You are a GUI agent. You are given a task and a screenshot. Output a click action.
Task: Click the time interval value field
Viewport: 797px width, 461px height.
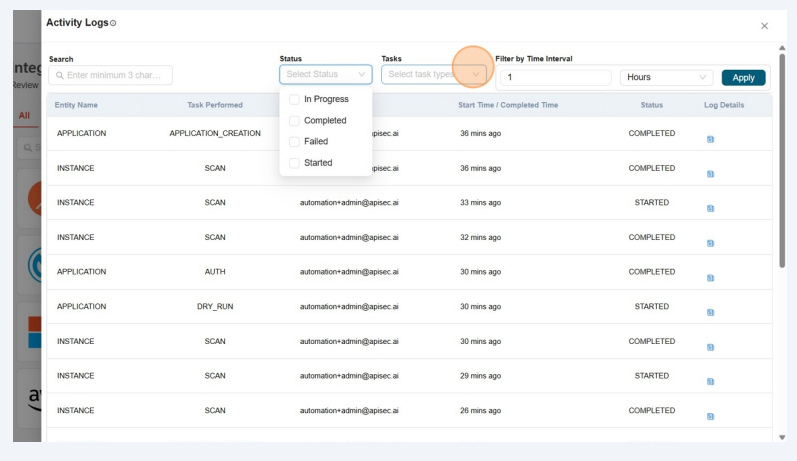(x=556, y=77)
